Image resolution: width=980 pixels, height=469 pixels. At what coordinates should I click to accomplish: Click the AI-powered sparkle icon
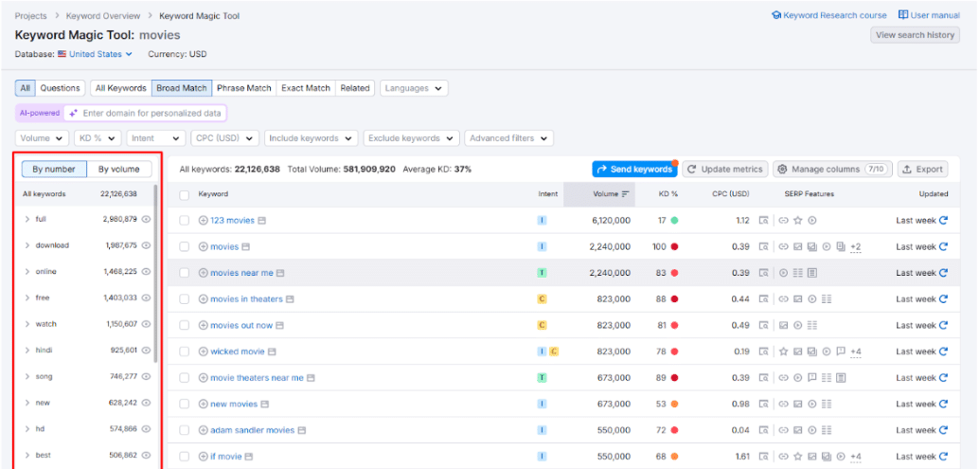73,113
